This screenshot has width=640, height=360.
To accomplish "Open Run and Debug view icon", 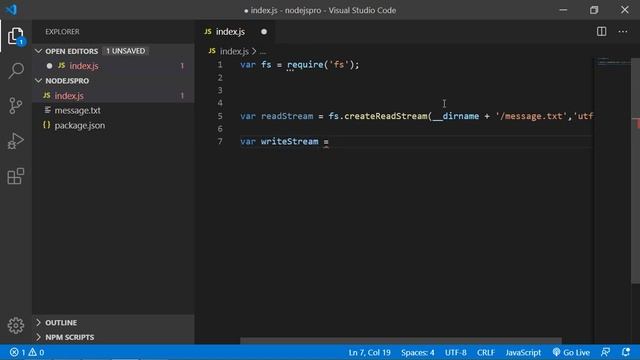I will (x=16, y=141).
